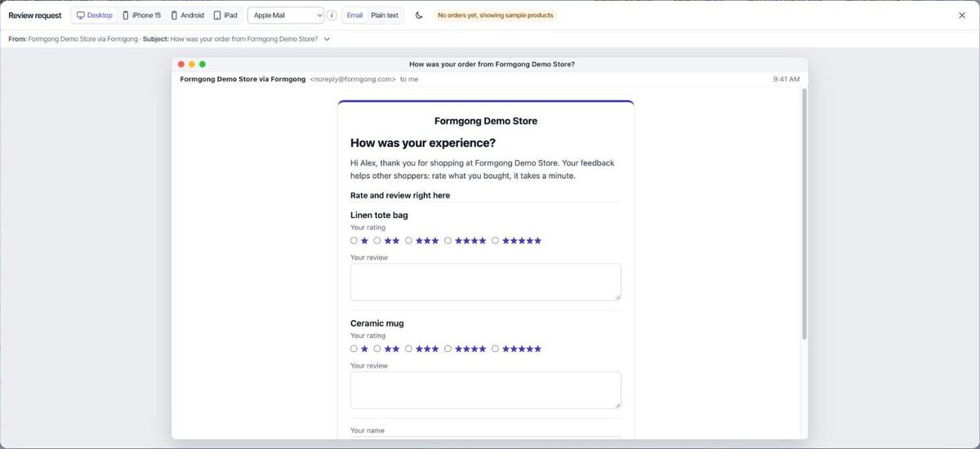Expand the From and Subject header details

pyautogui.click(x=327, y=38)
